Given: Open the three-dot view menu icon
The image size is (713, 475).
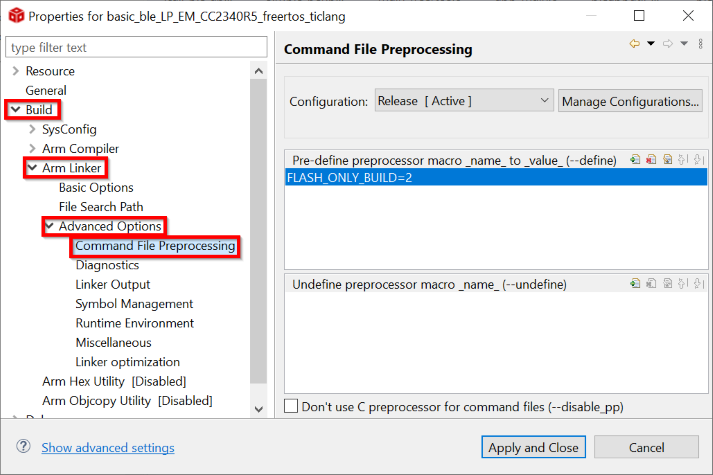Looking at the screenshot, I should point(699,44).
